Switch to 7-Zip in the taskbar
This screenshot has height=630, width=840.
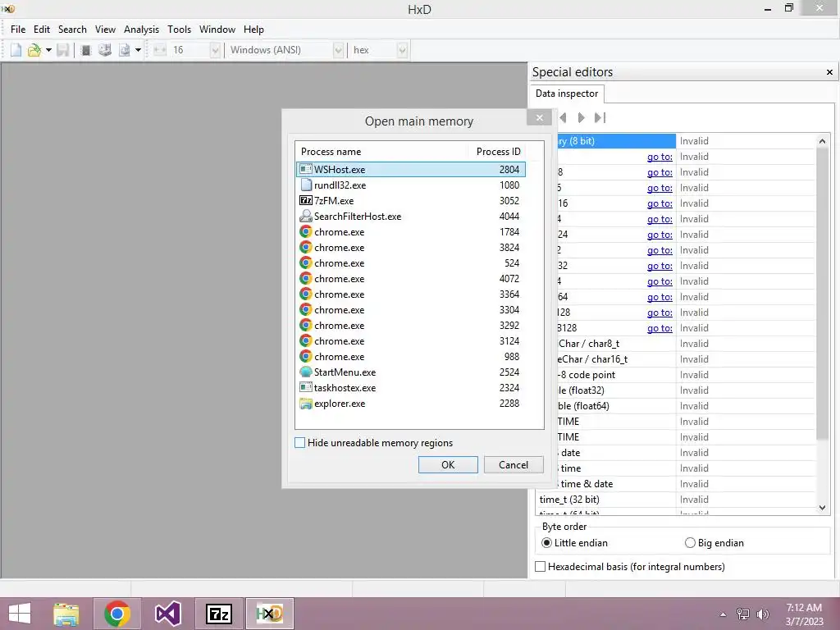click(218, 614)
